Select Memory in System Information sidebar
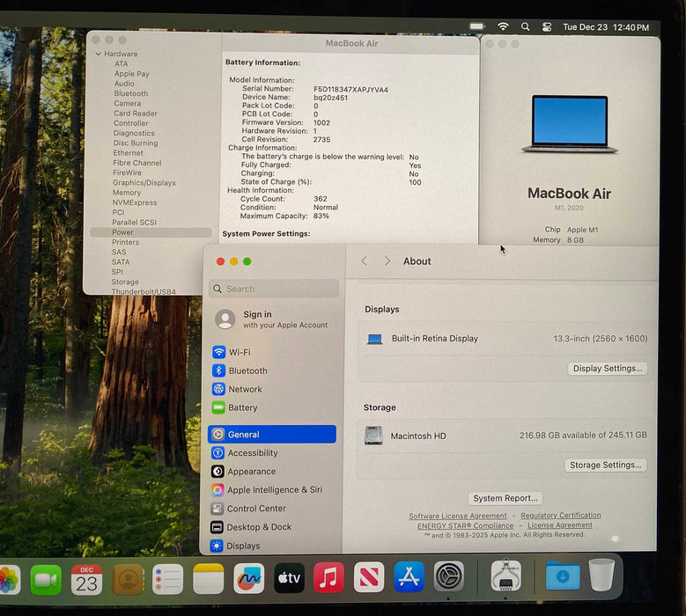The image size is (686, 616). point(127,193)
